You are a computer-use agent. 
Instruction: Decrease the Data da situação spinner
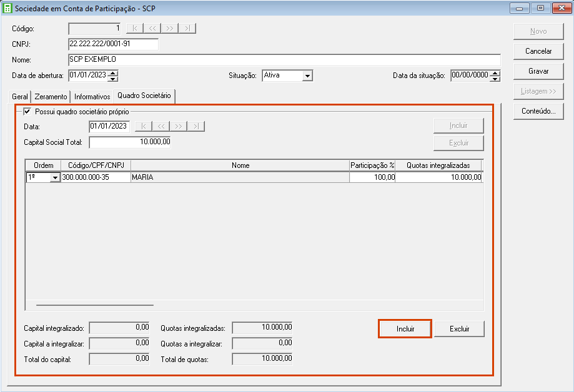(x=495, y=79)
